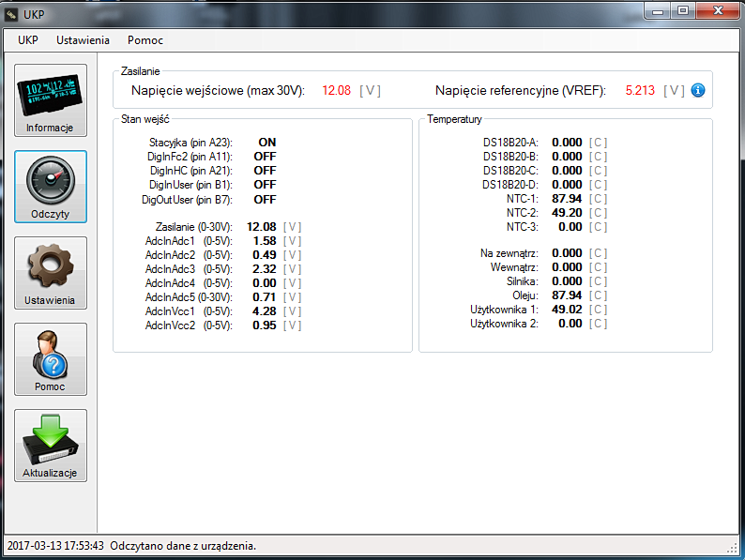
Task: Click status bar timestamp 2017-03-13 17:53:43
Action: (55, 546)
